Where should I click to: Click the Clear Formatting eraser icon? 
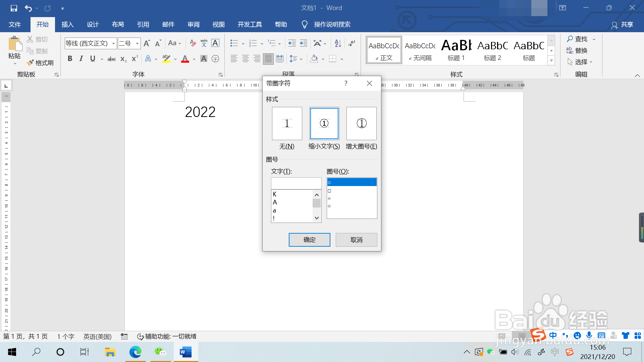(x=193, y=43)
